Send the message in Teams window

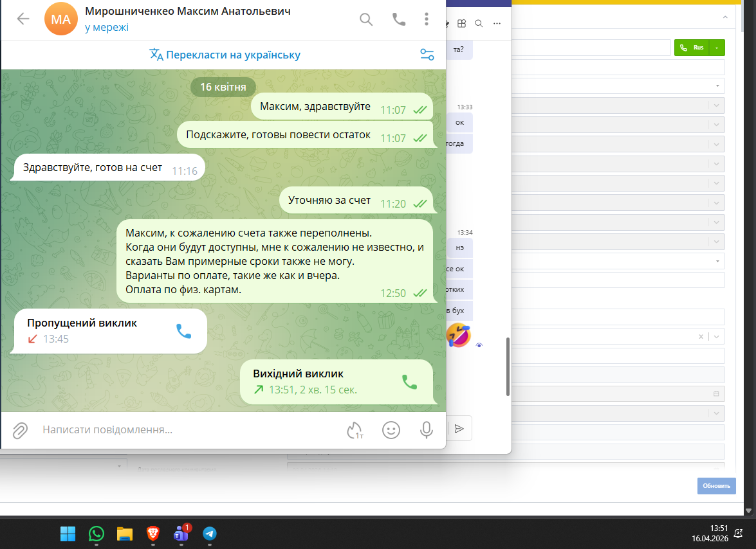point(459,429)
